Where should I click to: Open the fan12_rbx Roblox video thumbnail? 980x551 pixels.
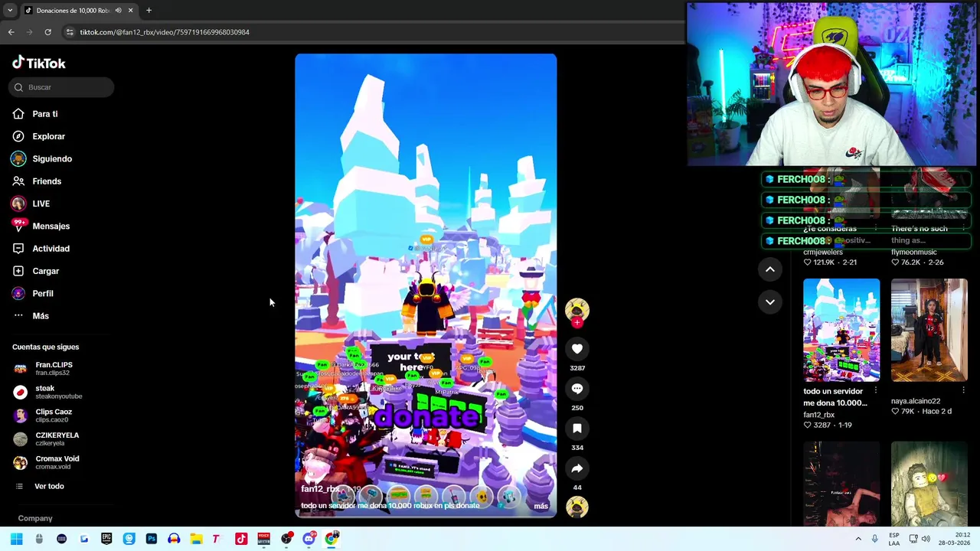[x=841, y=330]
